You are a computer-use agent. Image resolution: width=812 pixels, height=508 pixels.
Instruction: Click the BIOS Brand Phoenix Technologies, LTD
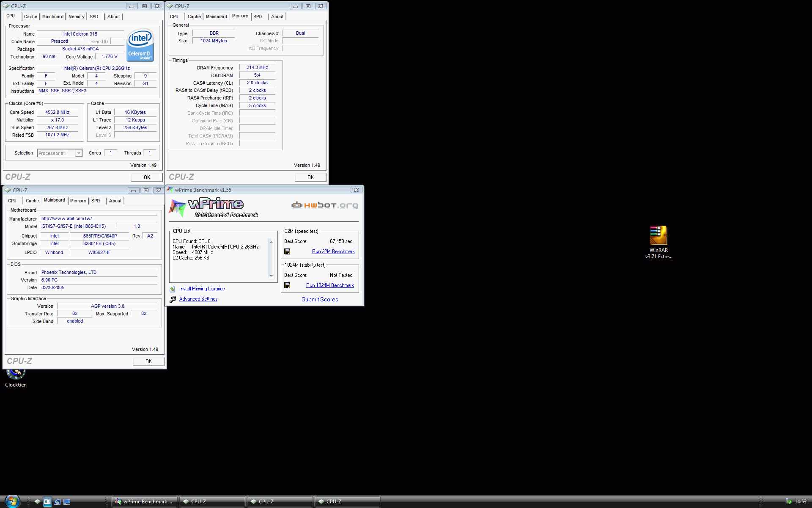coord(99,272)
